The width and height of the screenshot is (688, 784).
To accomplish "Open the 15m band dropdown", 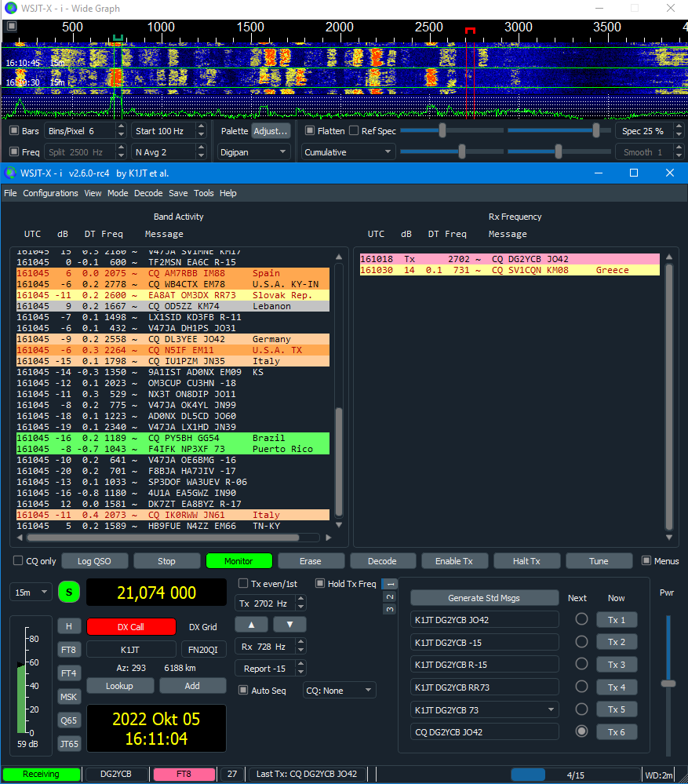I will 31,593.
